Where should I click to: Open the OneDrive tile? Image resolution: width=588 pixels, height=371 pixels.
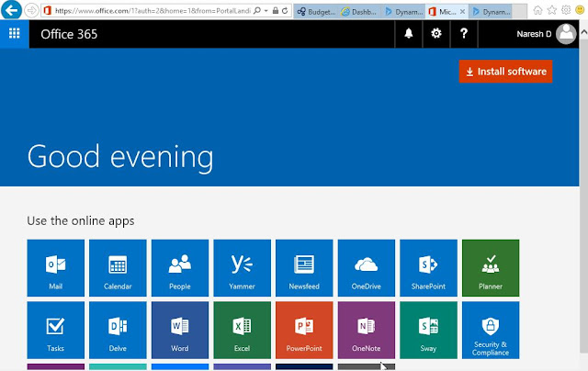367,268
